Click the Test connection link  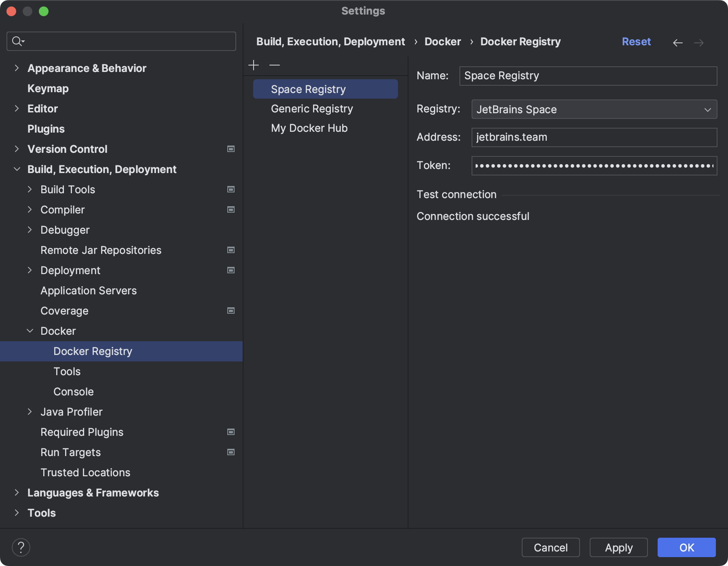pos(456,194)
